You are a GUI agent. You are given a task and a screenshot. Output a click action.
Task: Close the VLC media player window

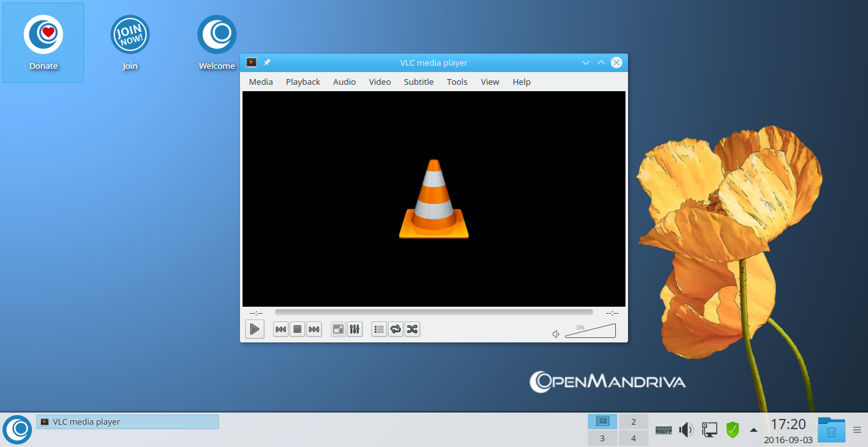[x=617, y=62]
